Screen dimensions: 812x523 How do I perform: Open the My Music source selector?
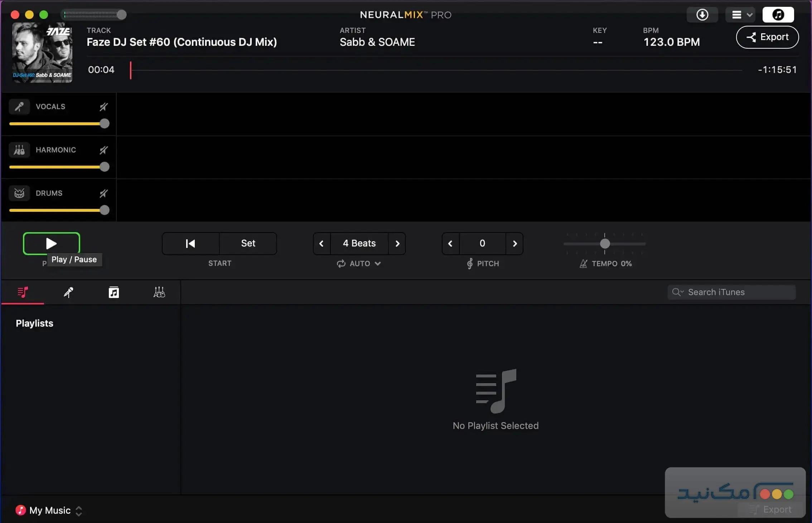[x=49, y=510]
